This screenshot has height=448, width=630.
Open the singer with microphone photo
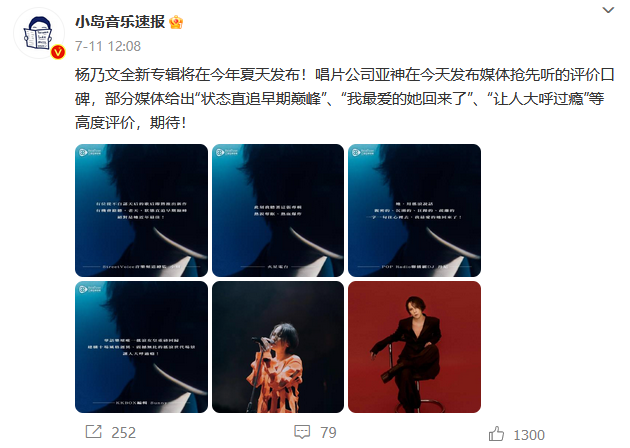click(278, 347)
